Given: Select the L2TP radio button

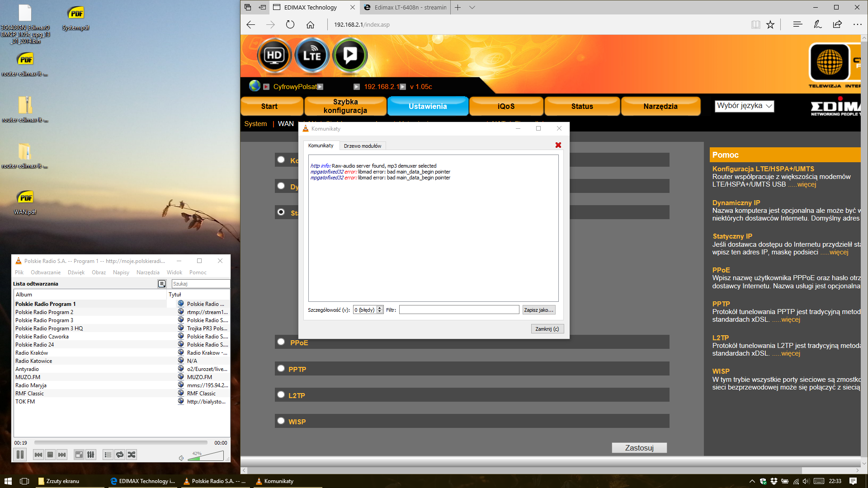Looking at the screenshot, I should [281, 395].
